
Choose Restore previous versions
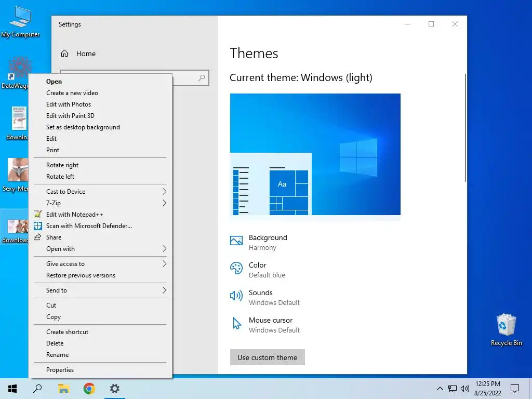[100, 275]
